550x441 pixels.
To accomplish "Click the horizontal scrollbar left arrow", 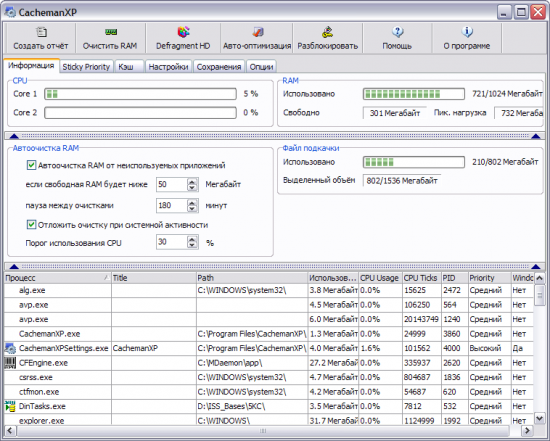I will 10,430.
